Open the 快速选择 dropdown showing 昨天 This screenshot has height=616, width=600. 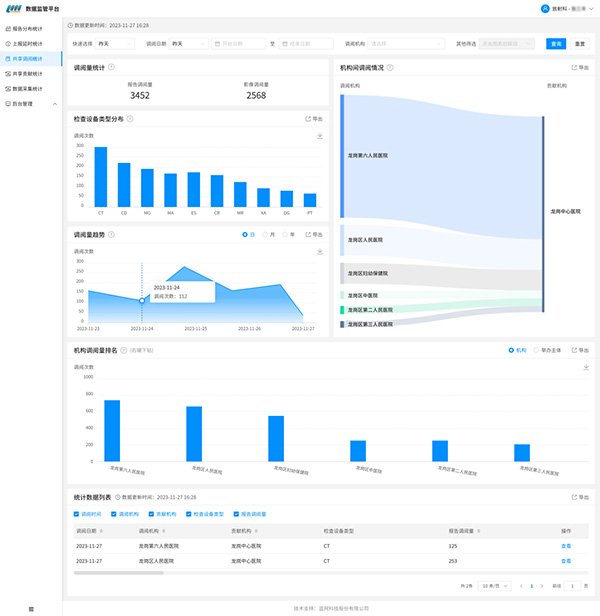pyautogui.click(x=117, y=44)
